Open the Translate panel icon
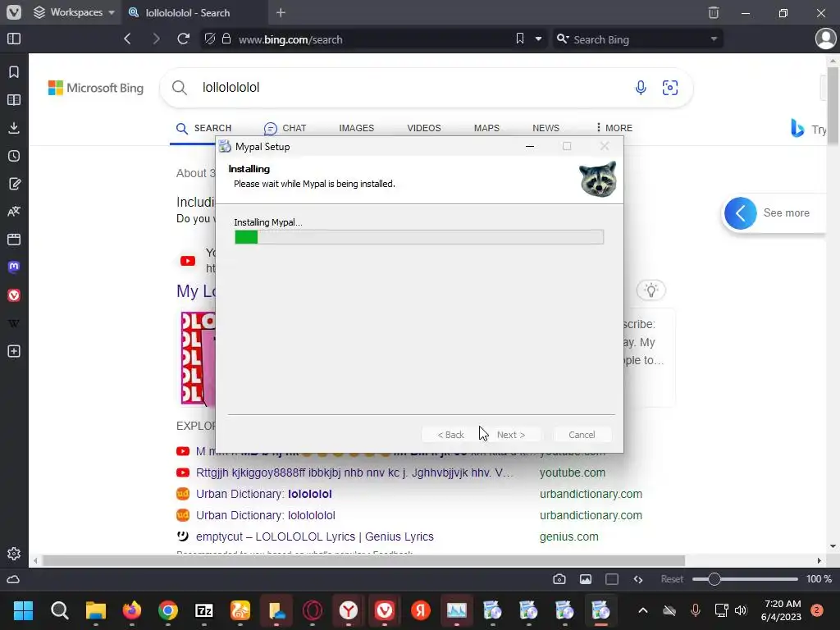The image size is (840, 630). pos(14,212)
